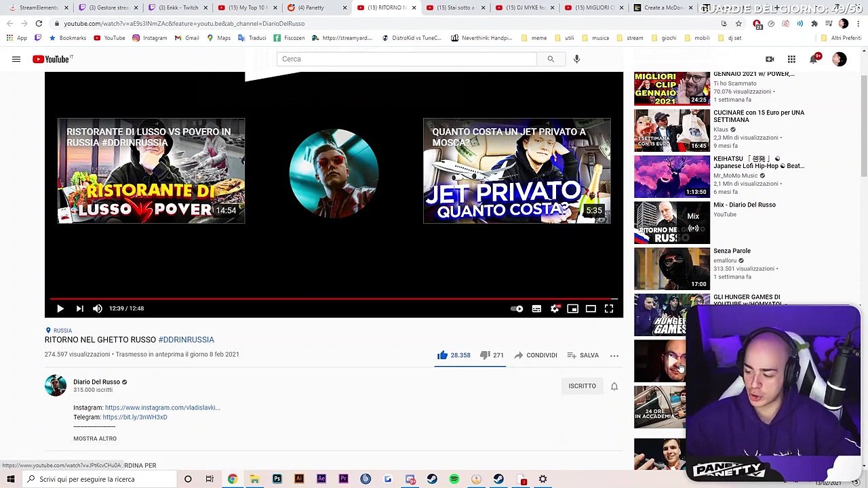Open suggested video Cucinare con 15 Euro
Viewport: 868px width, 488px height.
pyautogui.click(x=720, y=130)
